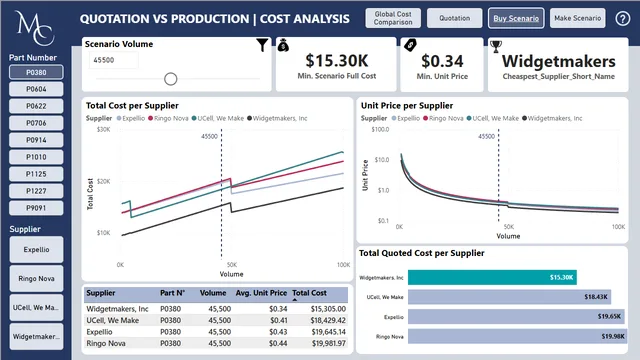Select part number P1227

click(36, 191)
